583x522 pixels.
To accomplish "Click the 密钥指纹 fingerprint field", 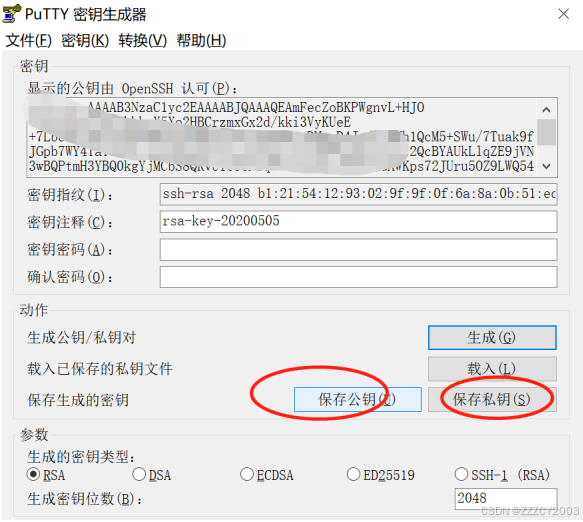I will (358, 194).
